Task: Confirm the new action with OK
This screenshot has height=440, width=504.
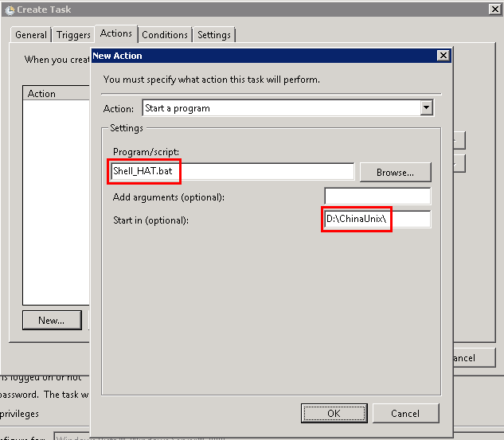Action: tap(334, 413)
